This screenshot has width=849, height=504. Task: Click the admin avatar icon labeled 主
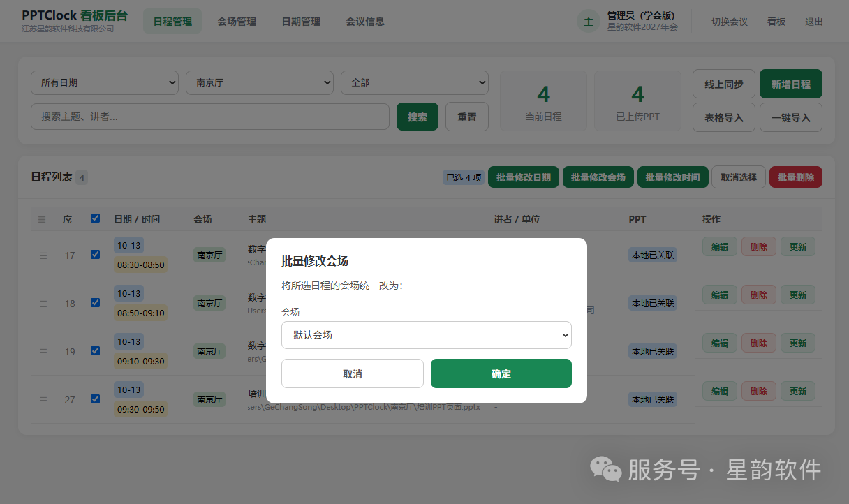[589, 22]
